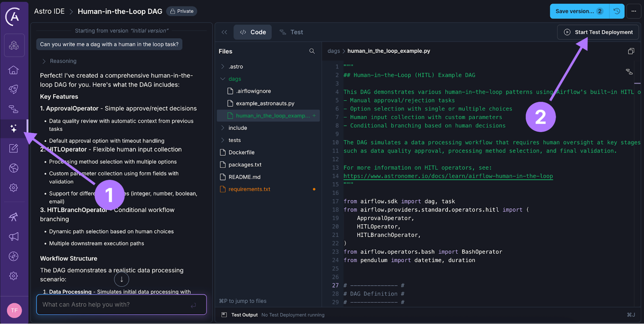The height and width of the screenshot is (324, 644).
Task: Click the search icon in Files panel
Action: coord(312,51)
